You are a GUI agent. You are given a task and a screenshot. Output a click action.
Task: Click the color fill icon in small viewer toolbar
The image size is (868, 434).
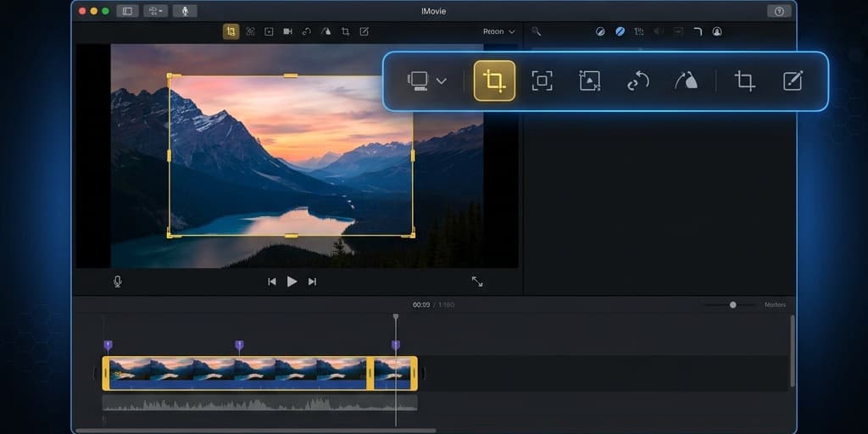pyautogui.click(x=326, y=31)
